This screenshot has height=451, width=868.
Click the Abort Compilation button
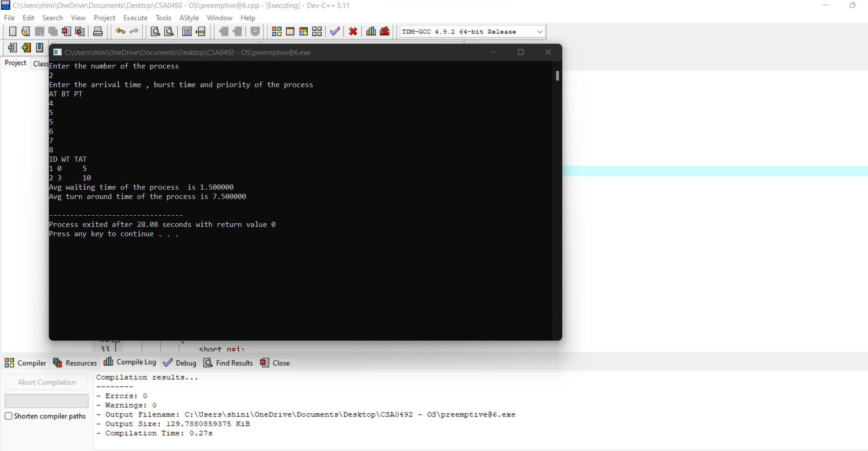(46, 382)
